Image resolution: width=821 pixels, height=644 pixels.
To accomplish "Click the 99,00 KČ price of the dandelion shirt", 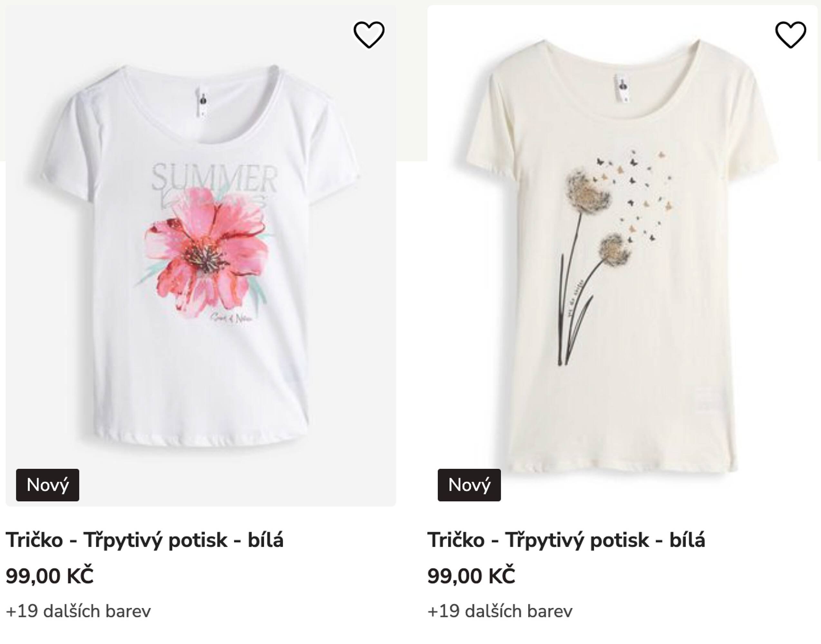I will (x=471, y=576).
